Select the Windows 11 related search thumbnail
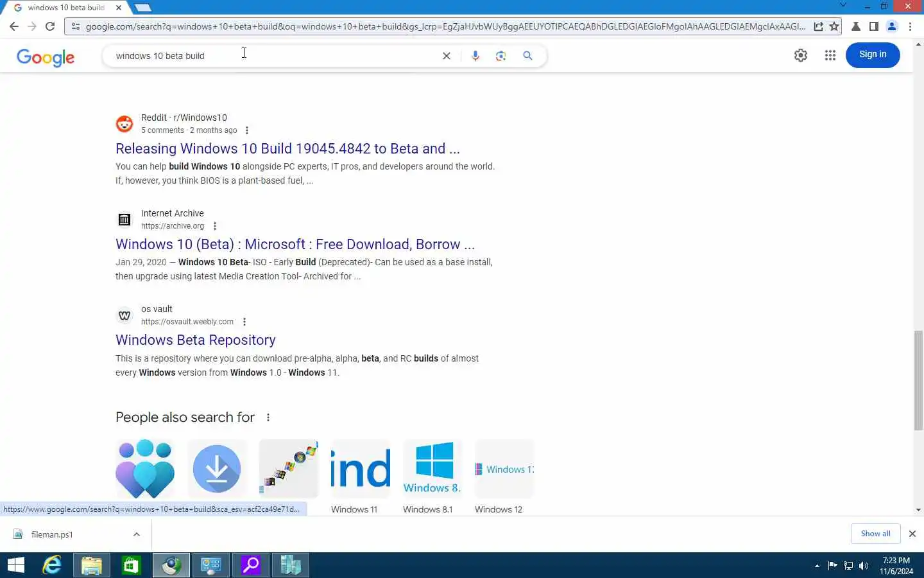924x578 pixels. (361, 469)
